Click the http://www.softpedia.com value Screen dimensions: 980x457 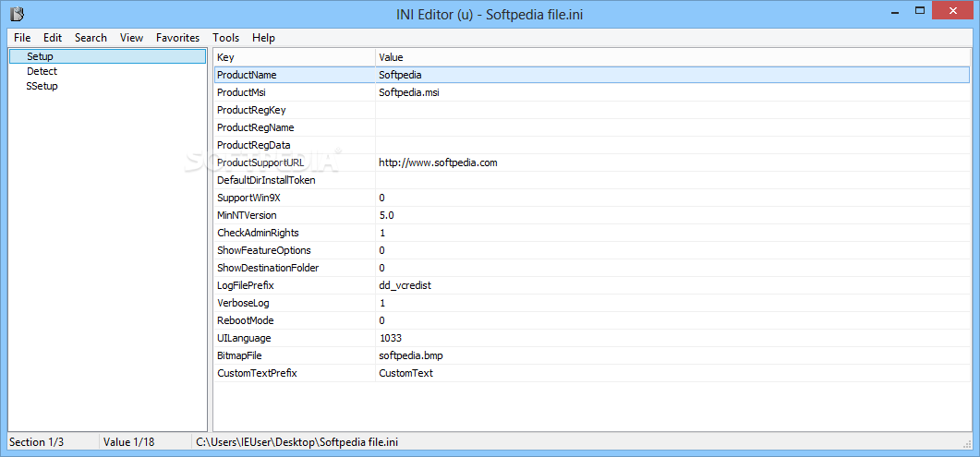(438, 162)
